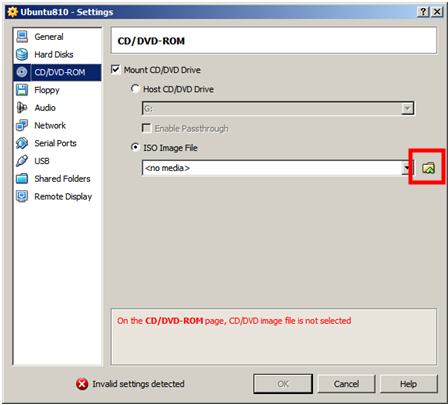Click the CD/DVD-ROM disc icon
This screenshot has height=405, width=448.
(x=22, y=72)
